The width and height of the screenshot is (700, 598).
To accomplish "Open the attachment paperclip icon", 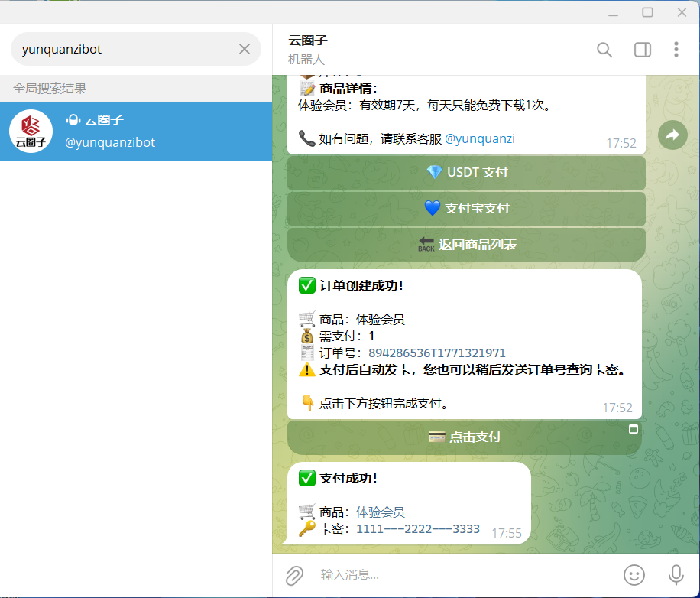I will click(x=294, y=575).
